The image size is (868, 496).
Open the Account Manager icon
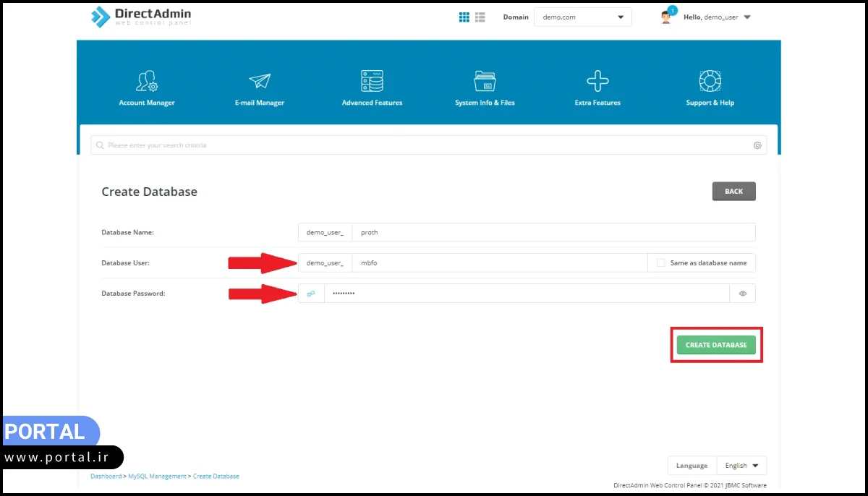point(147,81)
